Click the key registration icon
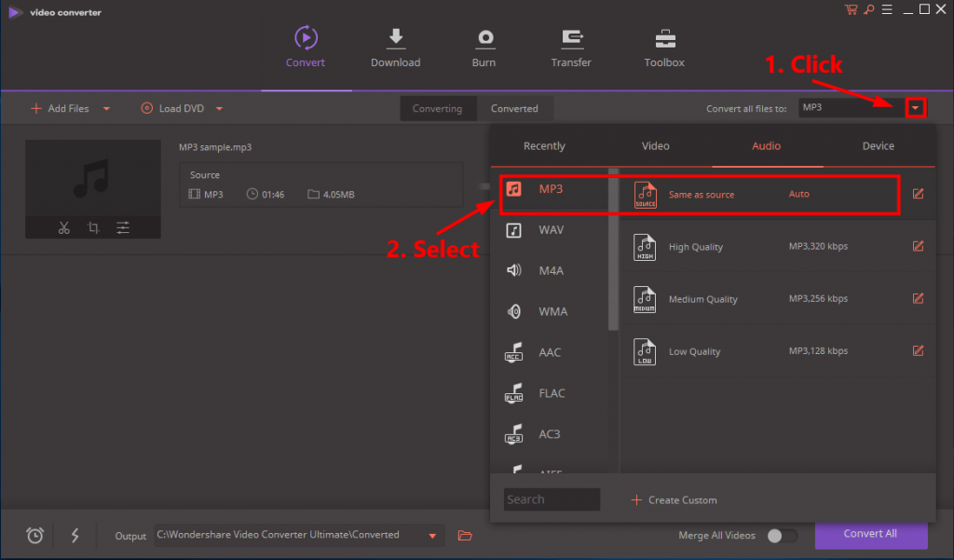 click(869, 9)
